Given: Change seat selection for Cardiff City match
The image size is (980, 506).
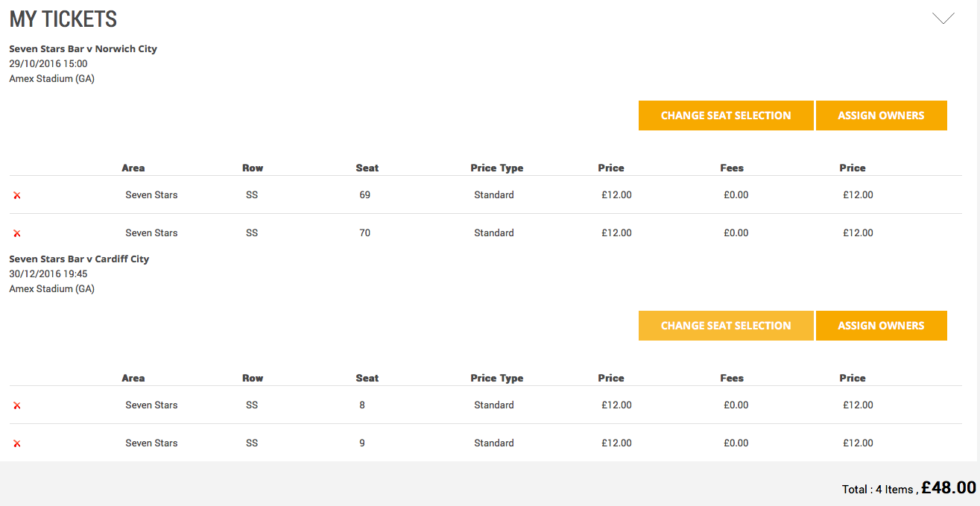Looking at the screenshot, I should 726,326.
